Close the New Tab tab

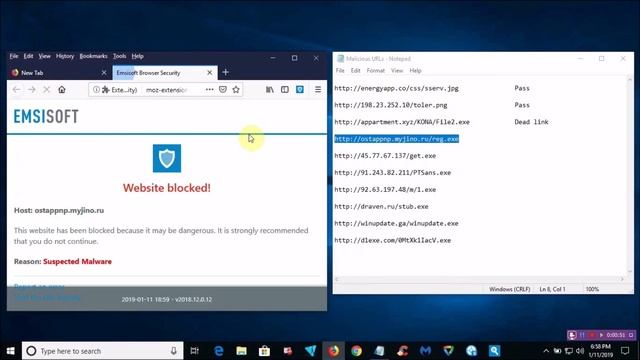(104, 73)
